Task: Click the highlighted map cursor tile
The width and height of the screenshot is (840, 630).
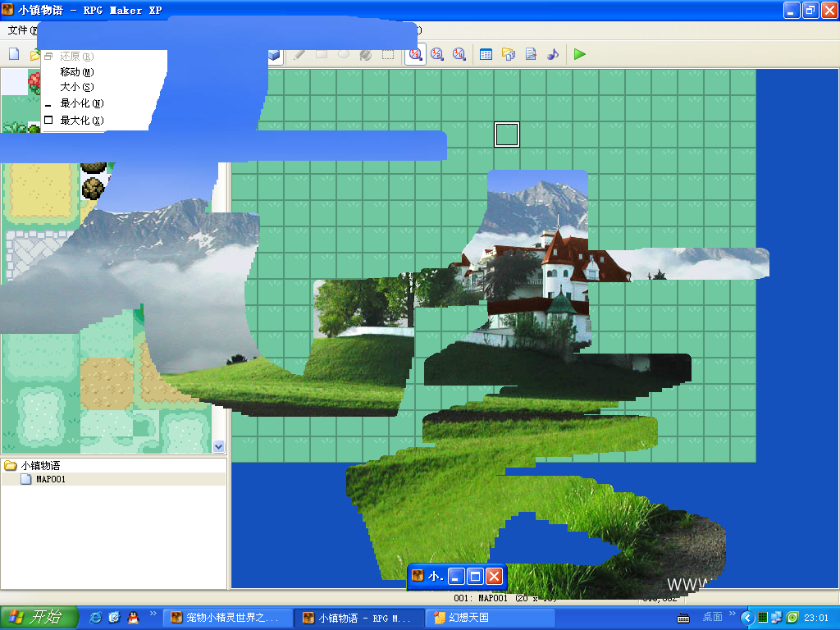Action: [x=507, y=134]
